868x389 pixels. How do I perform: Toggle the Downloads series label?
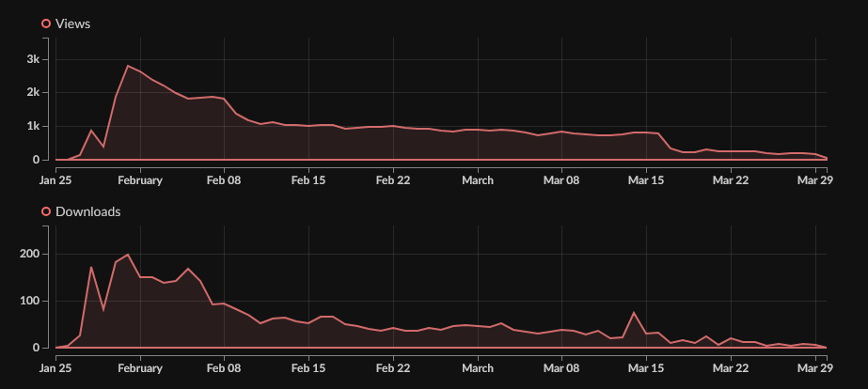pyautogui.click(x=88, y=212)
